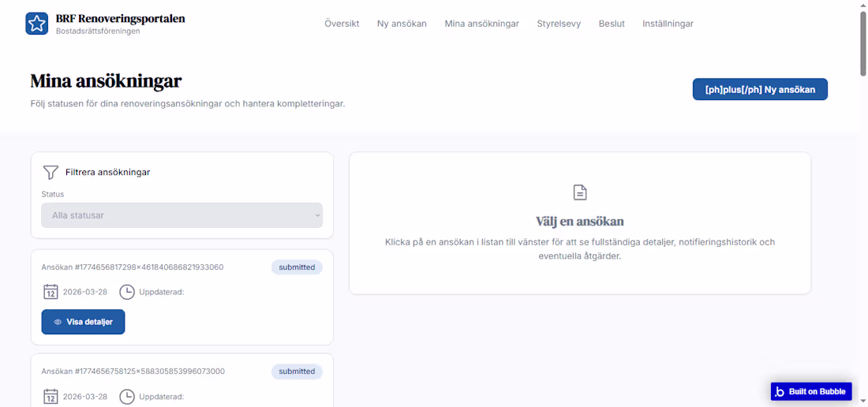
Task: Click the Bostadsrättsföreningen subtitle
Action: 98,32
